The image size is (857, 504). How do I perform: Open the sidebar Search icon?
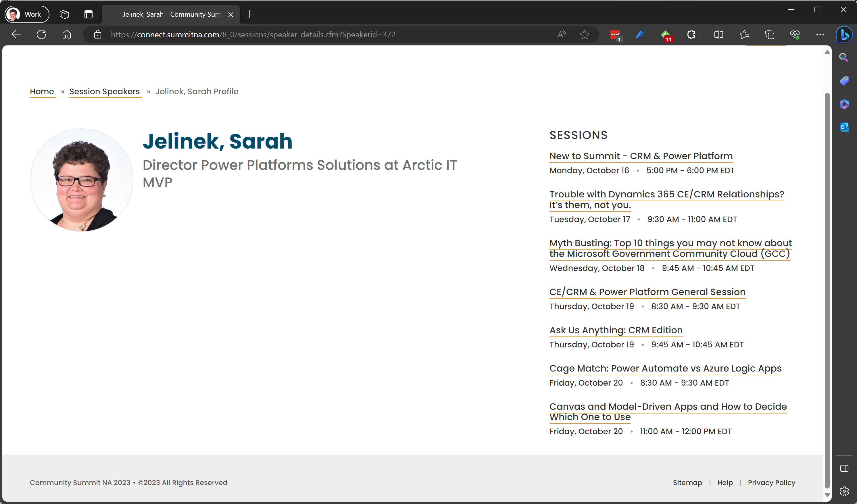tap(844, 57)
